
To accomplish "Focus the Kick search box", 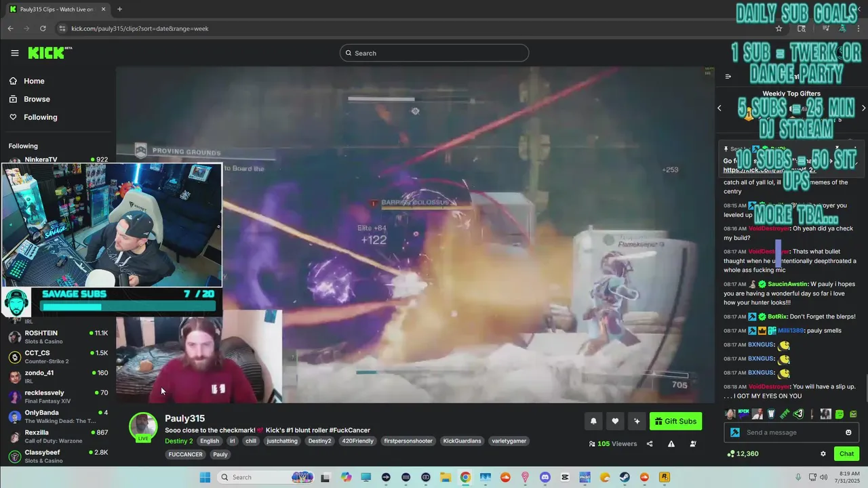I will pyautogui.click(x=434, y=53).
